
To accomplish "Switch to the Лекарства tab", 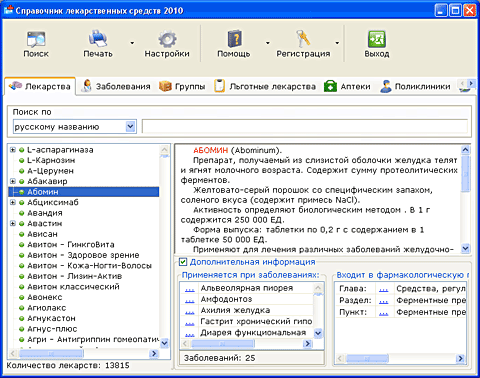I will click(x=40, y=86).
